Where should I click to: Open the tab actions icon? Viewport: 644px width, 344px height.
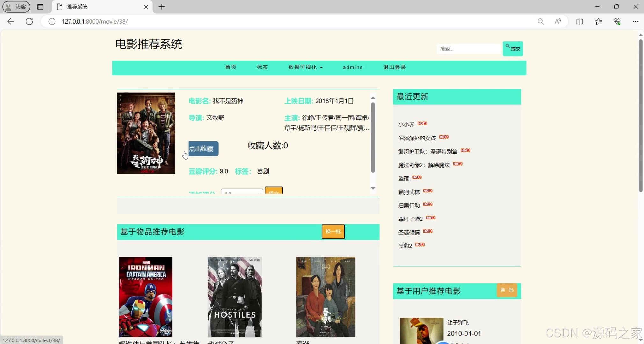point(40,7)
